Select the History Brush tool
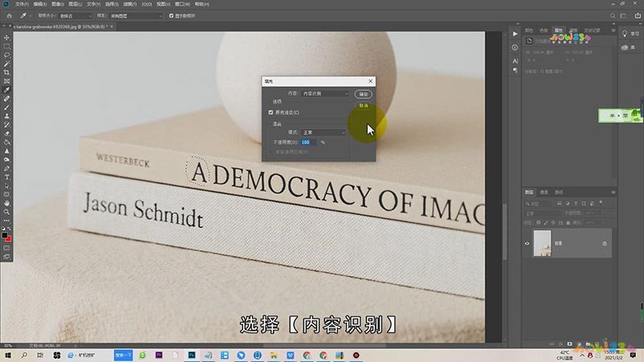This screenshot has width=644, height=362. [6, 125]
